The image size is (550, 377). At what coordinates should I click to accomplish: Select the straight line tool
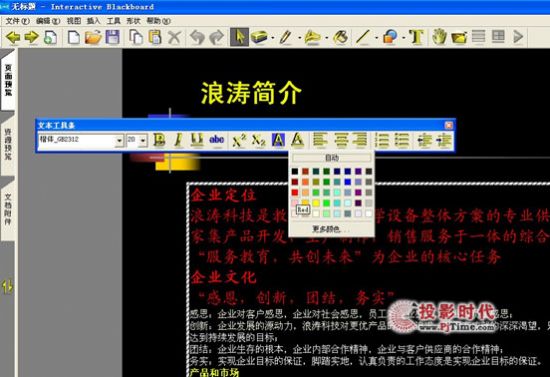[363, 37]
